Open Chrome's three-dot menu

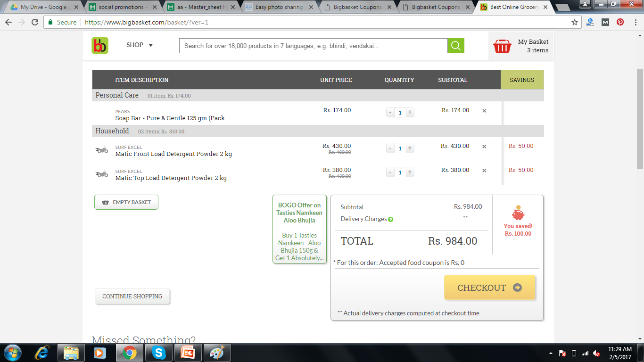coord(635,22)
